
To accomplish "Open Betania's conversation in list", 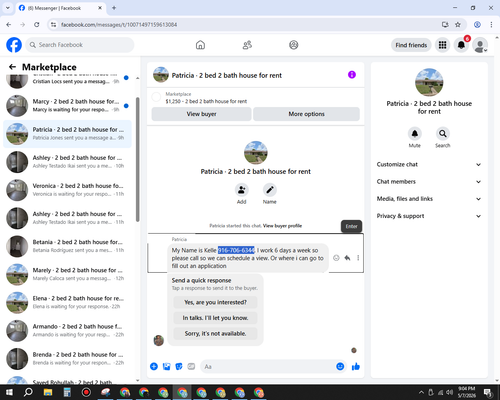I will coord(67,246).
